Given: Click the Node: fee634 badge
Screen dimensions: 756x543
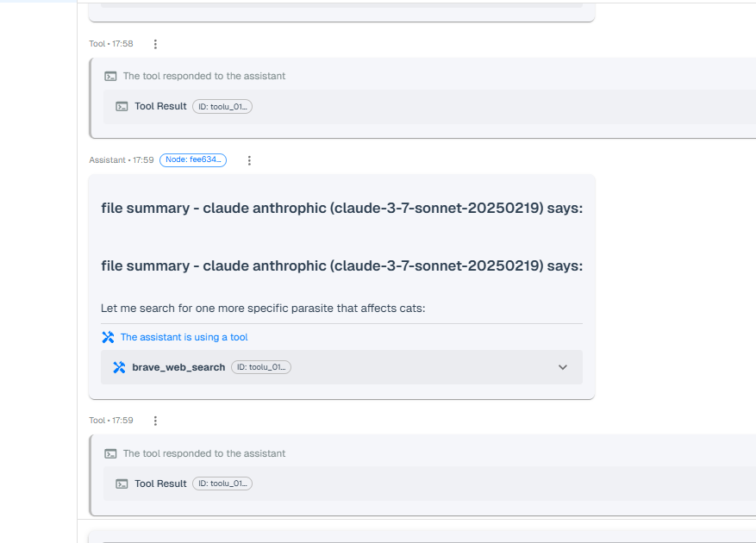Looking at the screenshot, I should click(x=193, y=160).
